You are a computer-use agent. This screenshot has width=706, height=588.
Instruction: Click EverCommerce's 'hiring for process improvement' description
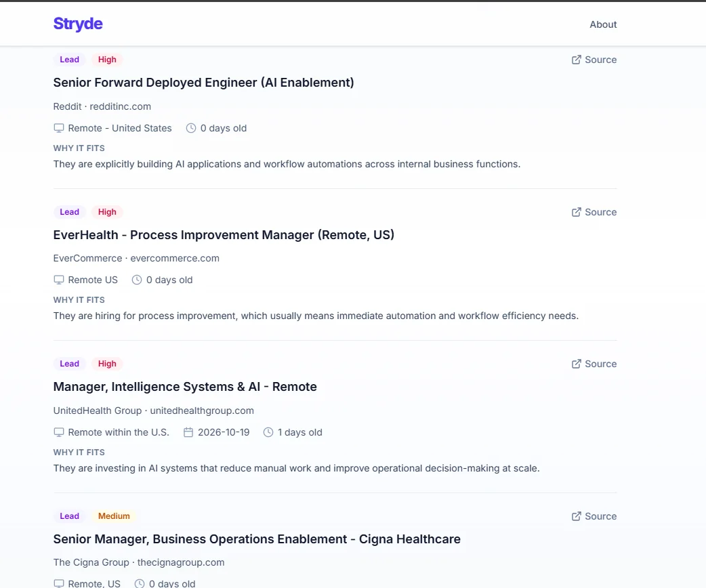pyautogui.click(x=316, y=316)
